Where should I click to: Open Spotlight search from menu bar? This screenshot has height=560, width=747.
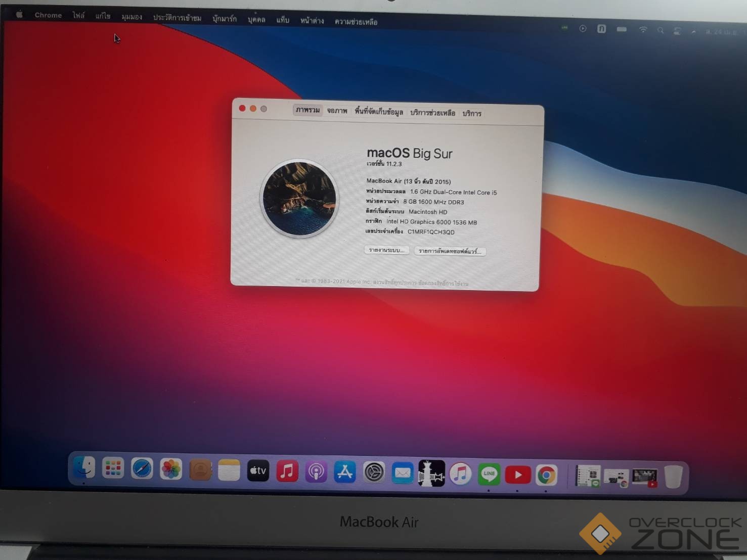point(660,30)
